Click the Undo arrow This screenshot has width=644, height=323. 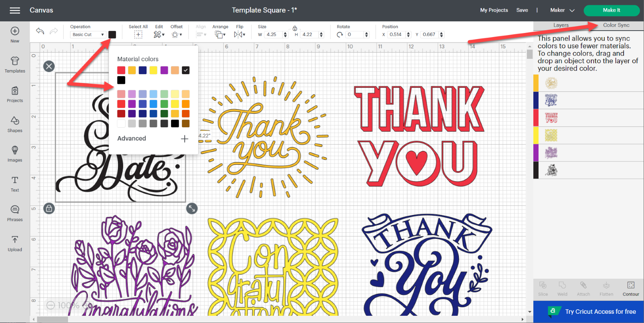tap(40, 31)
